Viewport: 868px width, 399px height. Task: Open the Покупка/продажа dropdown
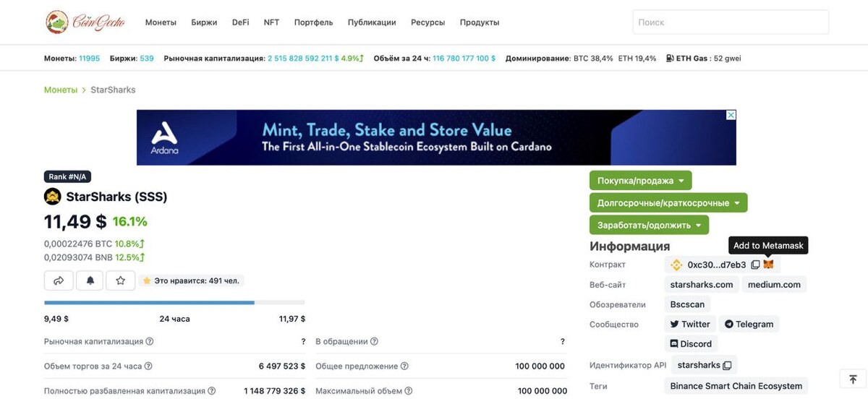640,181
